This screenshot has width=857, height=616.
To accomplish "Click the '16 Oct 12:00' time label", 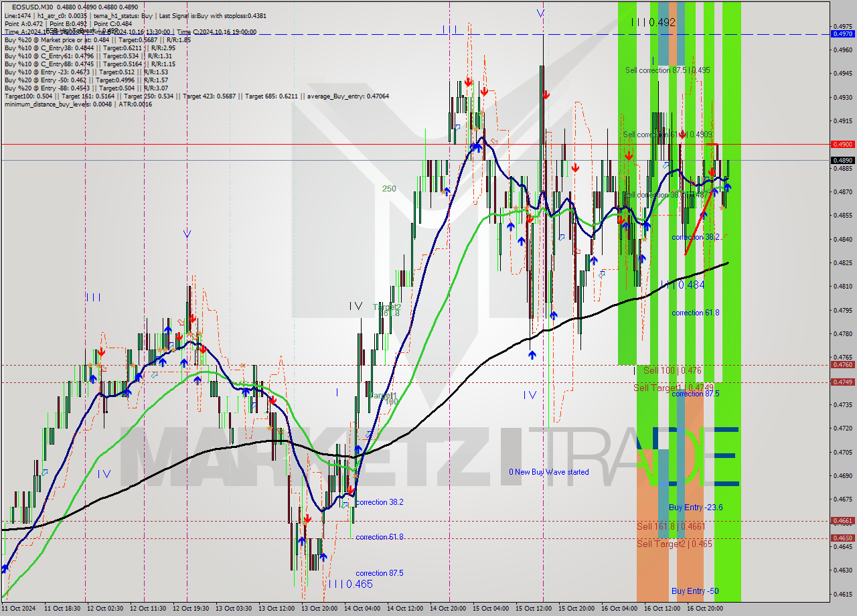I will [x=662, y=609].
